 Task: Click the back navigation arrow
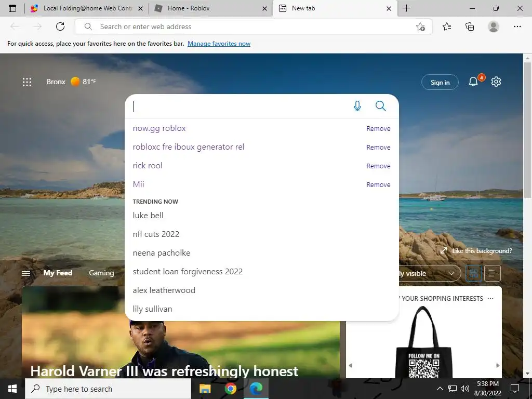click(15, 26)
